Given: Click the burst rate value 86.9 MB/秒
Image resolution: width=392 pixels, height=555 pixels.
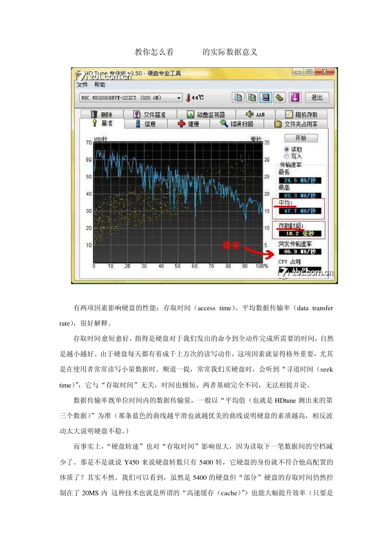Looking at the screenshot, I should point(300,251).
